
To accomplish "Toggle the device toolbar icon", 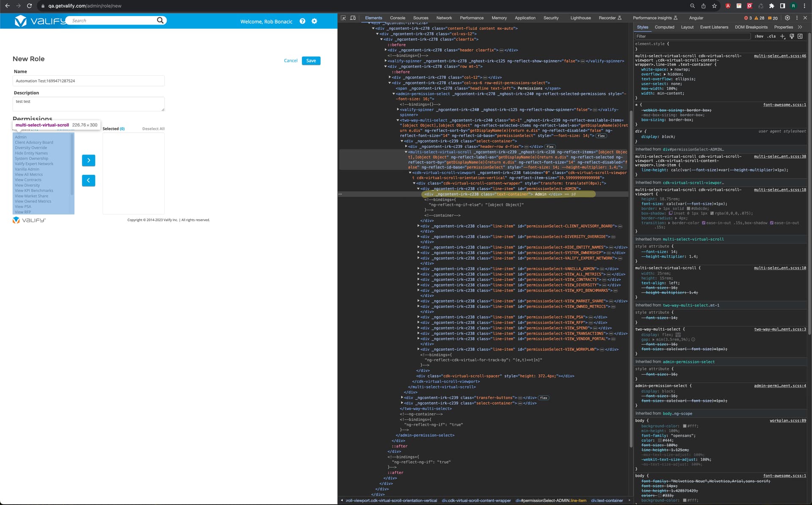I will click(x=353, y=18).
